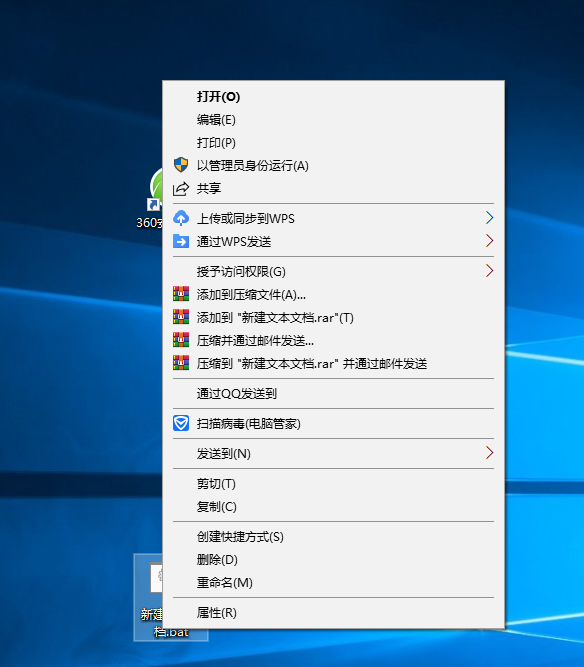Click the 电脑管家 scan virus shield icon
The width and height of the screenshot is (584, 667).
pos(181,423)
